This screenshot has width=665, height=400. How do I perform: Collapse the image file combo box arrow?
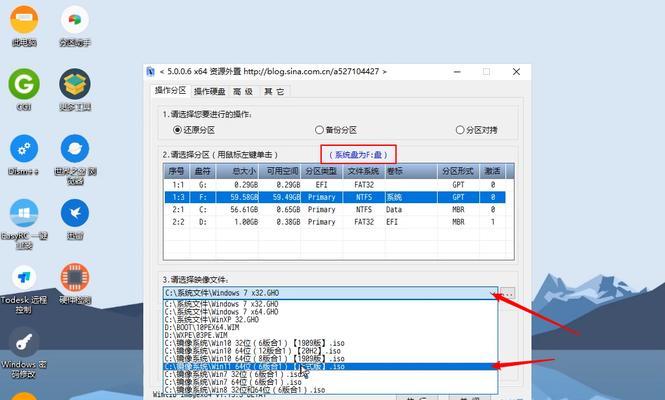coord(492,293)
